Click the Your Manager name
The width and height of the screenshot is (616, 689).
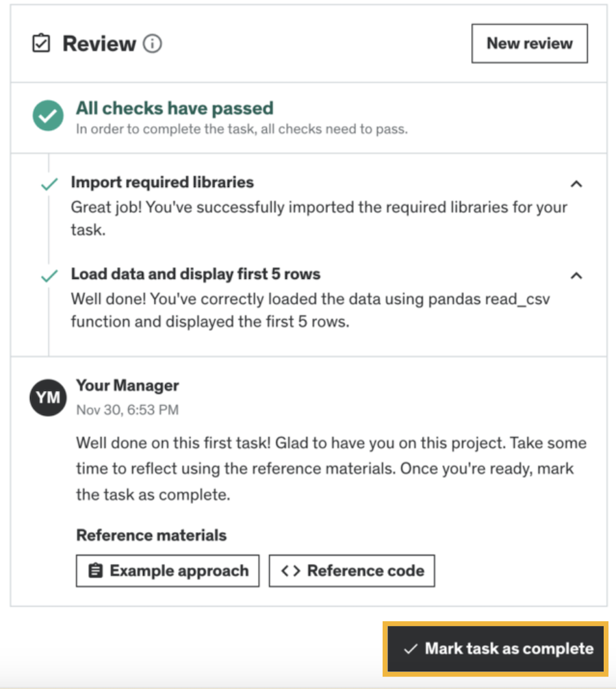[x=127, y=386]
